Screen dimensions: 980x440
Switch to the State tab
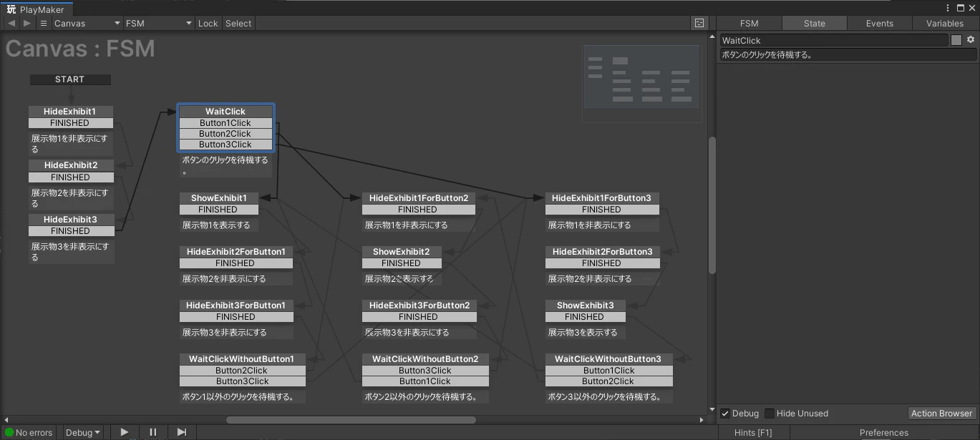[x=814, y=23]
